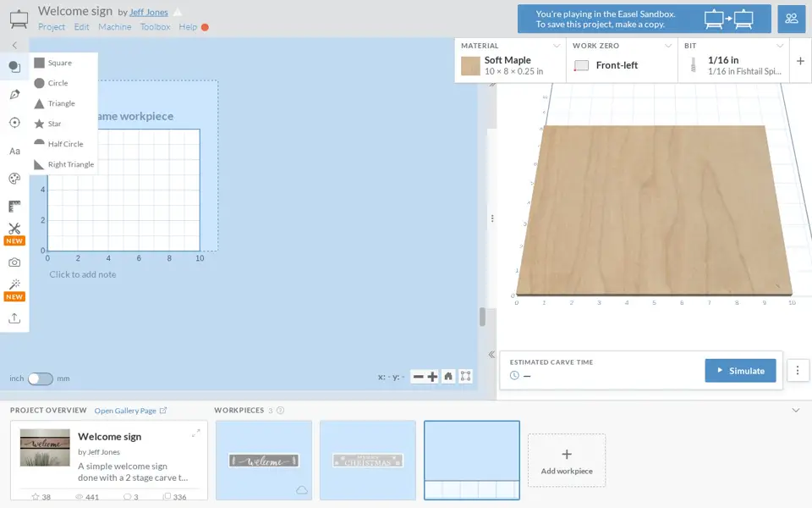Toggle inch to mm units switch
812x508 pixels.
point(41,379)
